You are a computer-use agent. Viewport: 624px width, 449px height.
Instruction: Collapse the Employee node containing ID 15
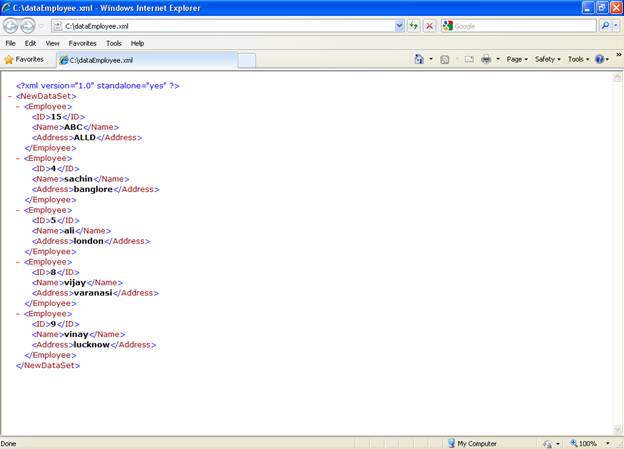pyautogui.click(x=18, y=106)
